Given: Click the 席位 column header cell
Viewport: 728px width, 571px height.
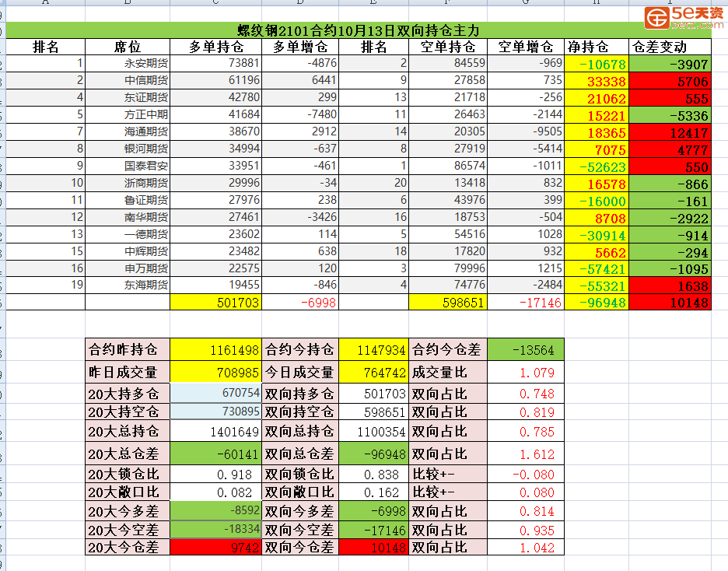Looking at the screenshot, I should click(x=128, y=47).
